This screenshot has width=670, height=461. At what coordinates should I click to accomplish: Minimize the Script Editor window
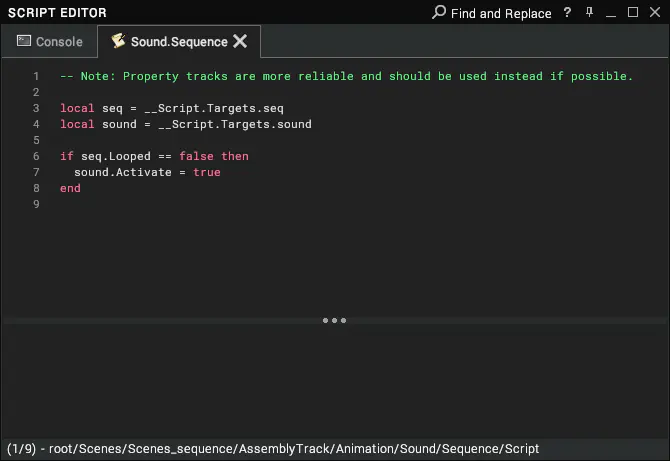point(611,13)
